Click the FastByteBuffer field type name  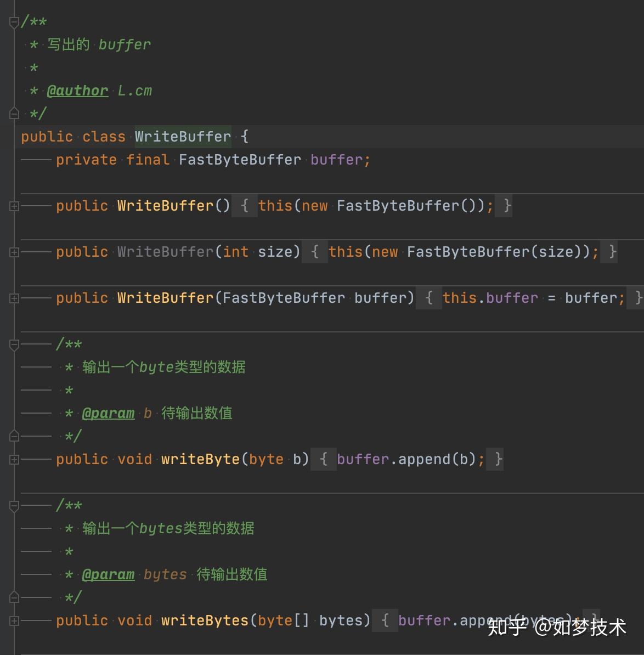click(x=240, y=160)
